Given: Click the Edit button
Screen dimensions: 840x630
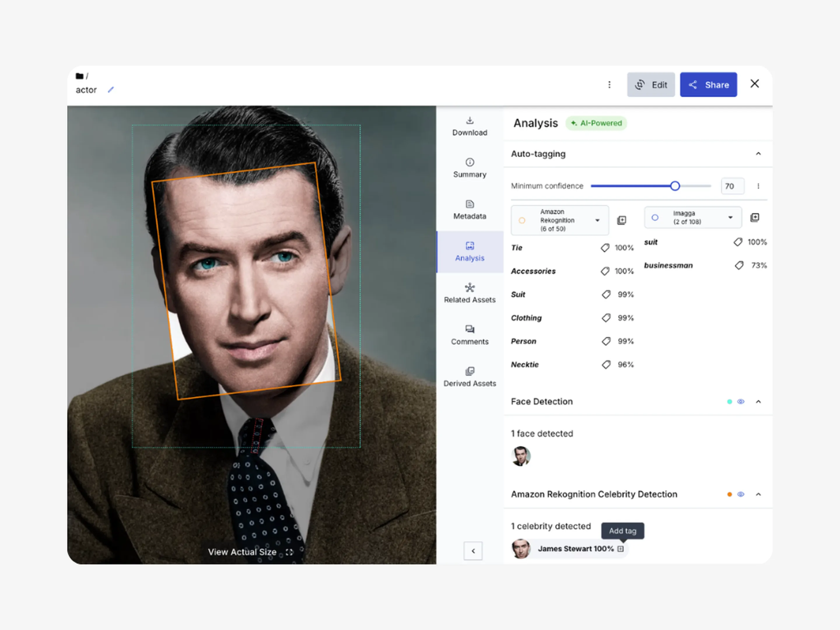Looking at the screenshot, I should pyautogui.click(x=650, y=85).
